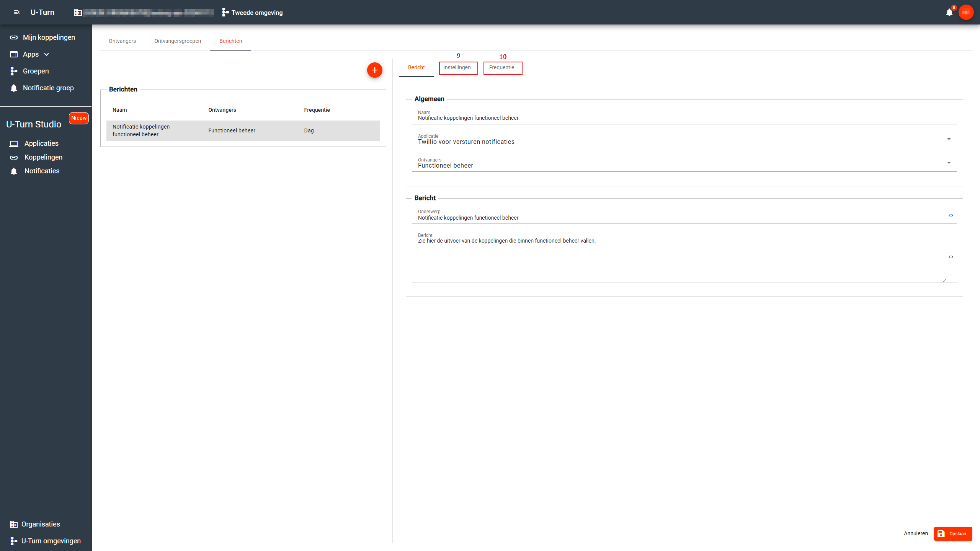The height and width of the screenshot is (551, 980).
Task: Open Notificatie groep in the sidebar
Action: point(48,88)
